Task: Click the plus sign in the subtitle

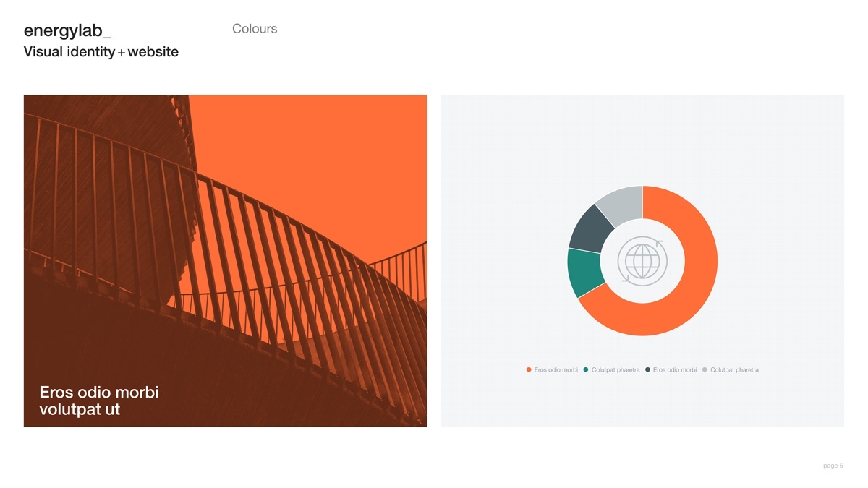Action: (x=122, y=53)
